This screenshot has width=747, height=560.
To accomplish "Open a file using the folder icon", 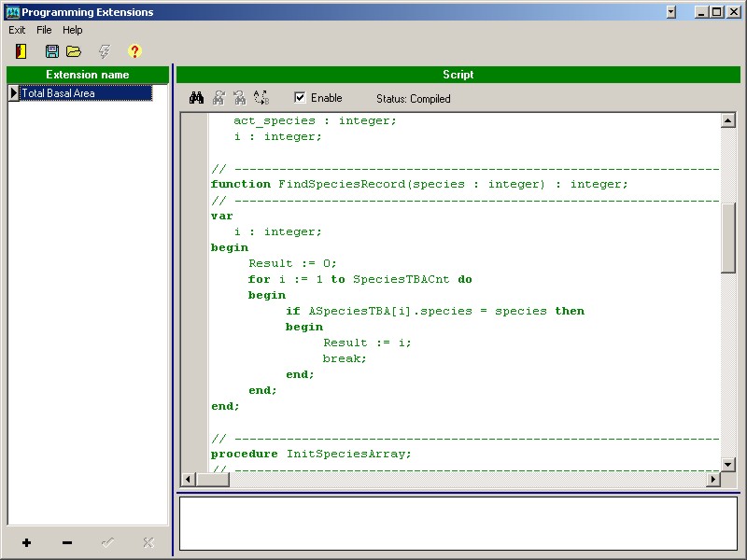I will [x=74, y=51].
